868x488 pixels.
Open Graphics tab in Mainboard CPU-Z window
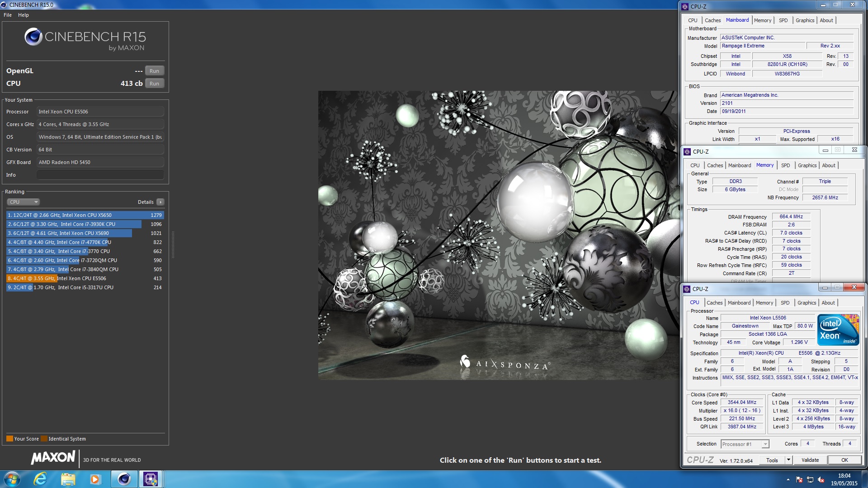tap(805, 20)
